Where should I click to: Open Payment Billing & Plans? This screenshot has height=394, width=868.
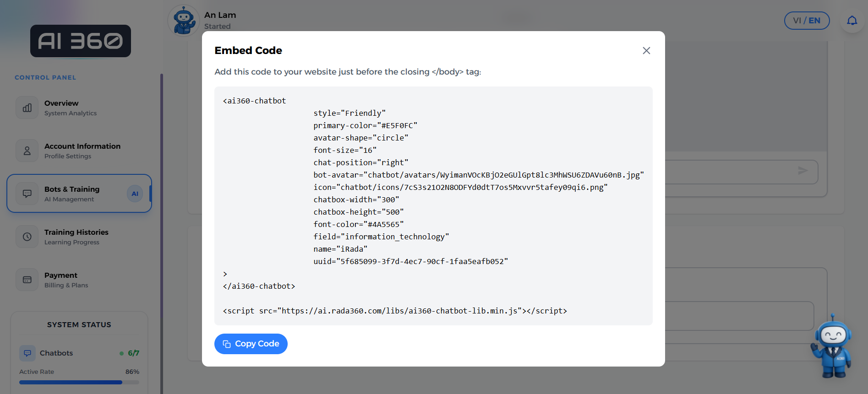79,280
